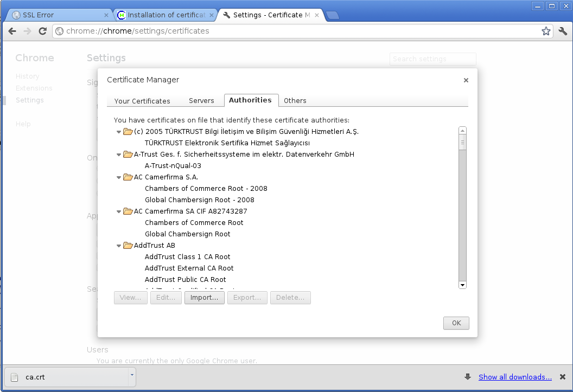This screenshot has width=573, height=392.
Task: Maximize the Chrome window
Action: tap(552, 6)
